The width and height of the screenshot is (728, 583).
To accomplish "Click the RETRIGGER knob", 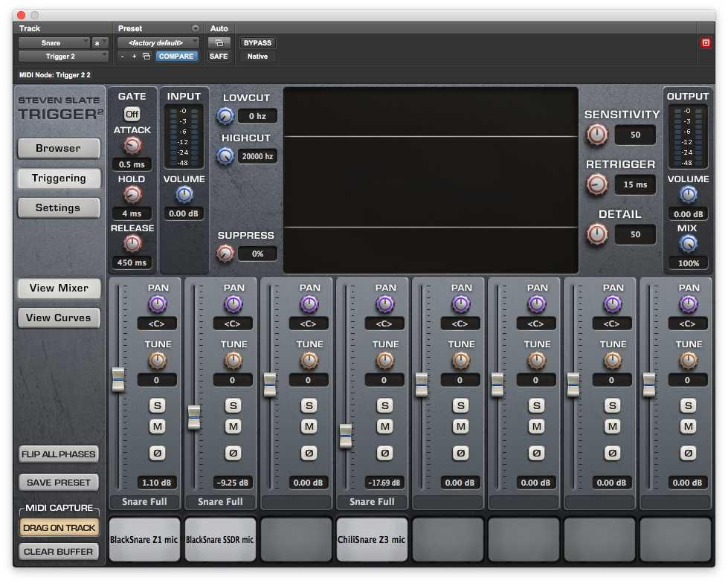I will 597,184.
